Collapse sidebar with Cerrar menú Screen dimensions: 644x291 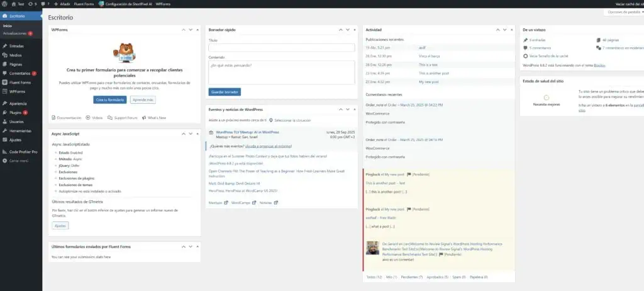click(x=18, y=161)
